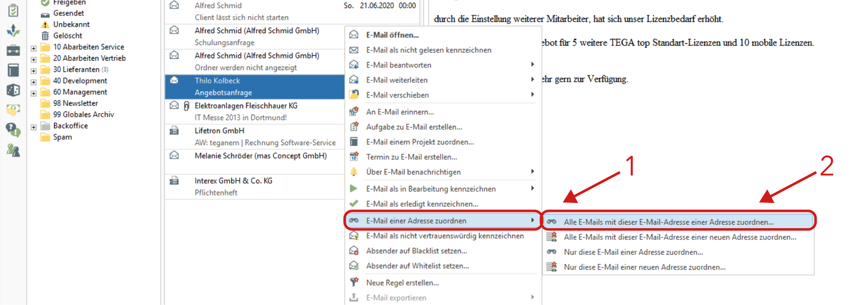Click the trash icon next to Gelöscht
Image resolution: width=868 pixels, height=305 pixels.
coord(45,36)
